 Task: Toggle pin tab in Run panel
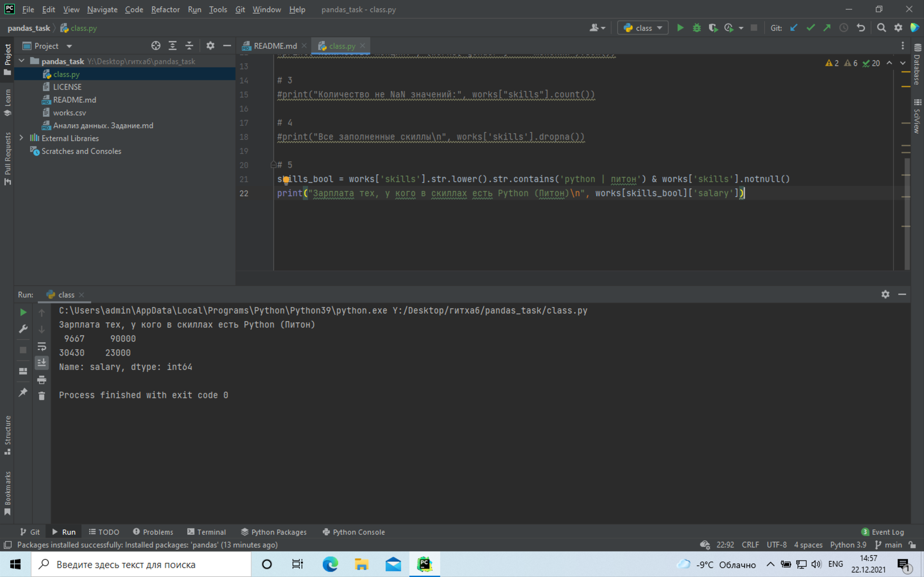(x=23, y=392)
